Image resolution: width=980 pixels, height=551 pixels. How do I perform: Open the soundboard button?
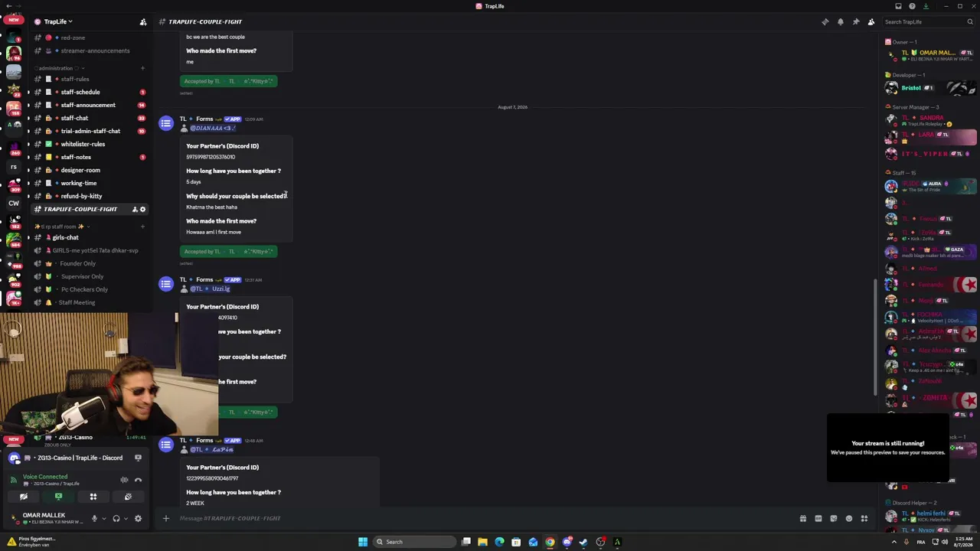tap(128, 497)
